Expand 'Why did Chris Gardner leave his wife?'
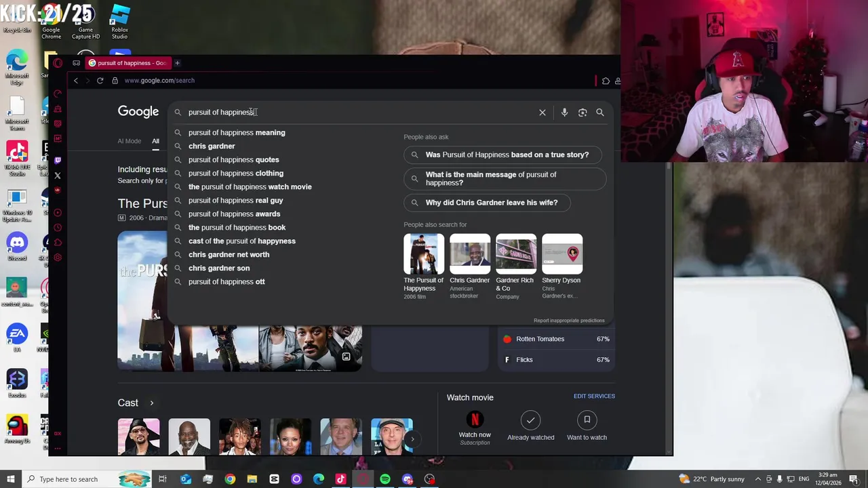868x488 pixels. coord(487,203)
